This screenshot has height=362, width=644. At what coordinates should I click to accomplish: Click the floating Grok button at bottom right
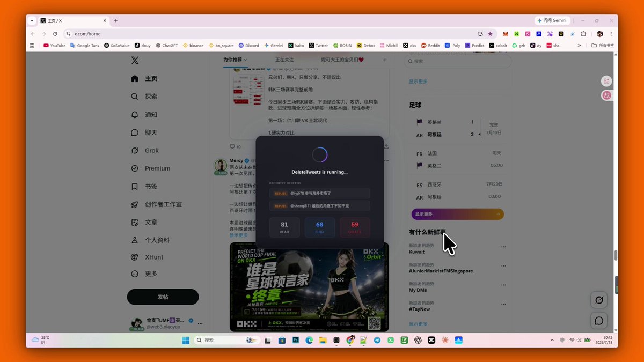599,300
